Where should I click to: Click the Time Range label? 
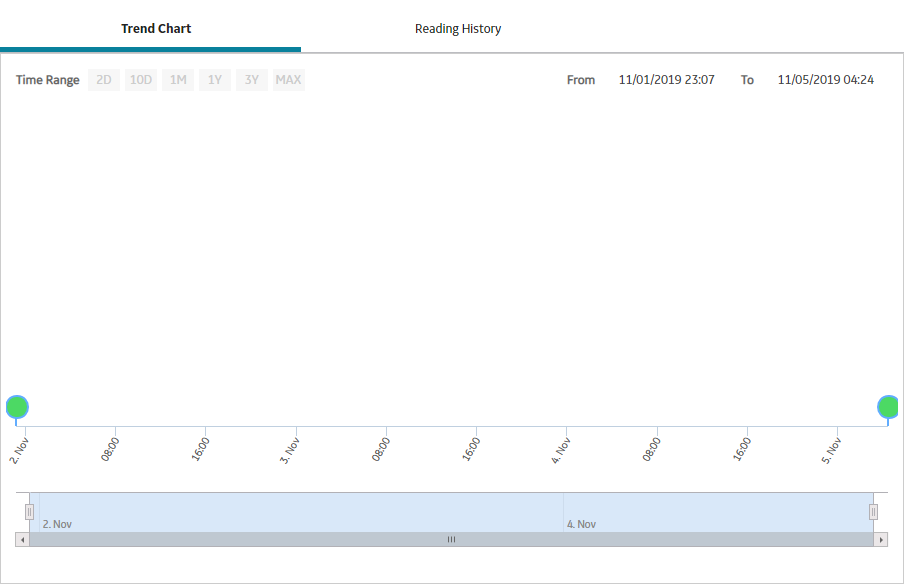coord(48,80)
